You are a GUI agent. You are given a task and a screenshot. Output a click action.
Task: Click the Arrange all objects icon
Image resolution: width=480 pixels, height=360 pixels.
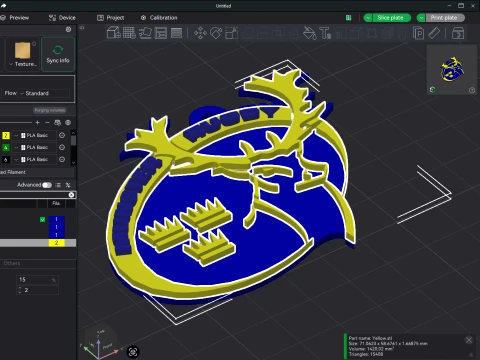[x=161, y=33]
